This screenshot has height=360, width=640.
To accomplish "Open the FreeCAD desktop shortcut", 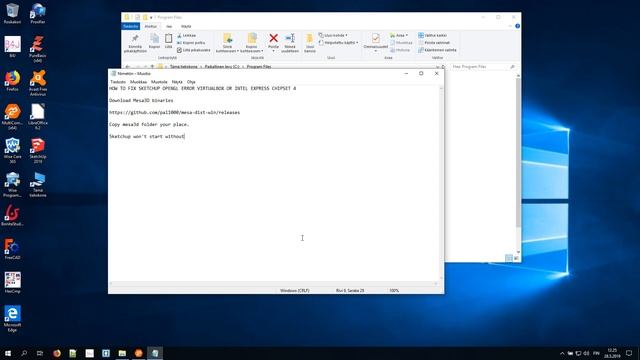I will pos(12,249).
